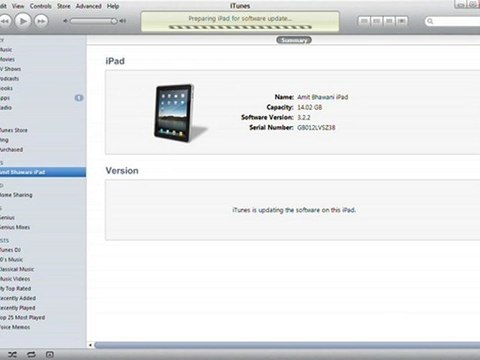Select Genius in the sidebar
Viewport: 480px width, 360px height.
coord(7,217)
